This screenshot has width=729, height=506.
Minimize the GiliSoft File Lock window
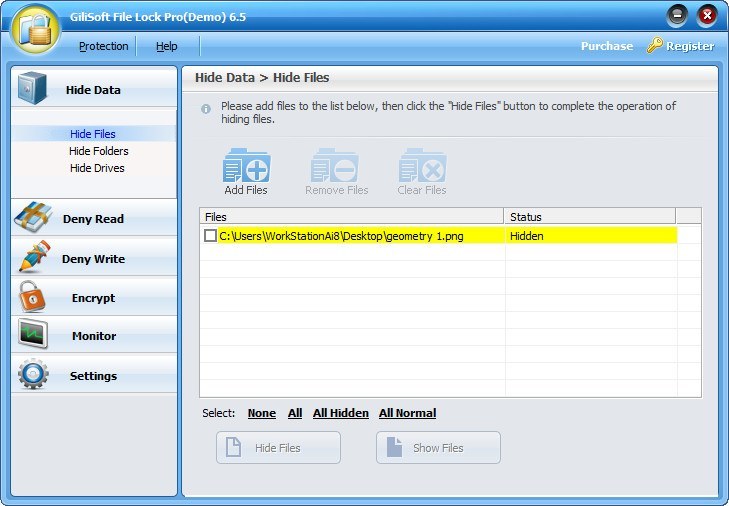click(677, 16)
